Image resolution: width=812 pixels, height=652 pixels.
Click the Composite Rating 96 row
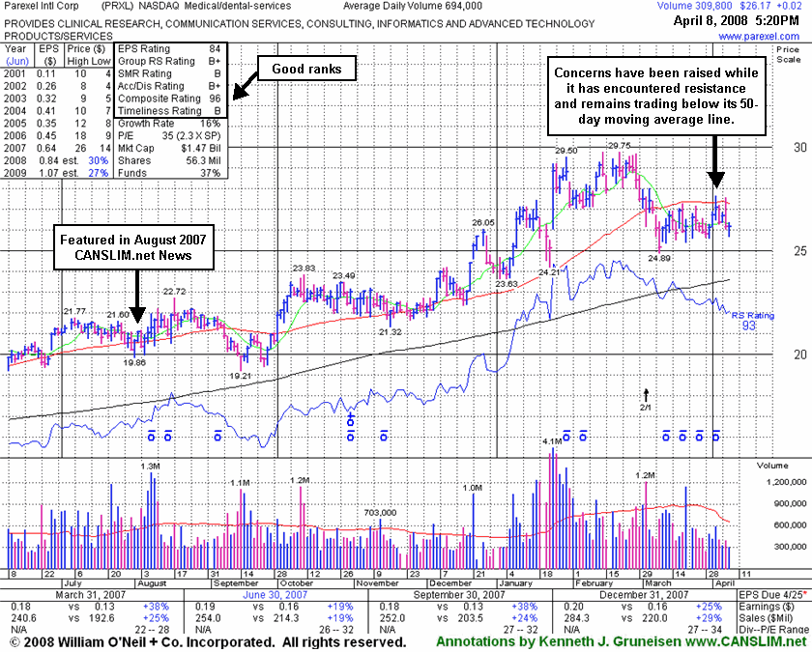pos(169,99)
